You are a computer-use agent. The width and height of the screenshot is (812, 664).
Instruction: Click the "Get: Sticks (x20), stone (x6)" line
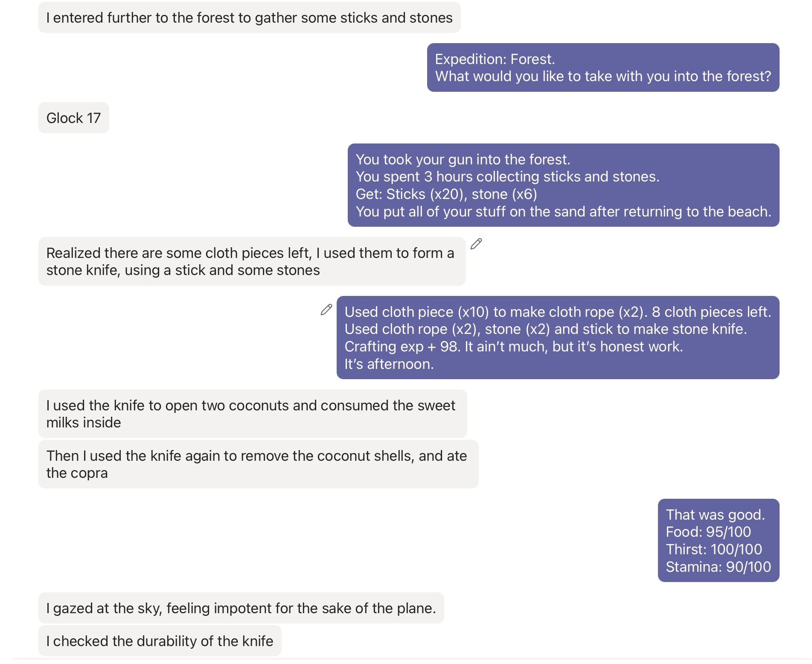(446, 194)
